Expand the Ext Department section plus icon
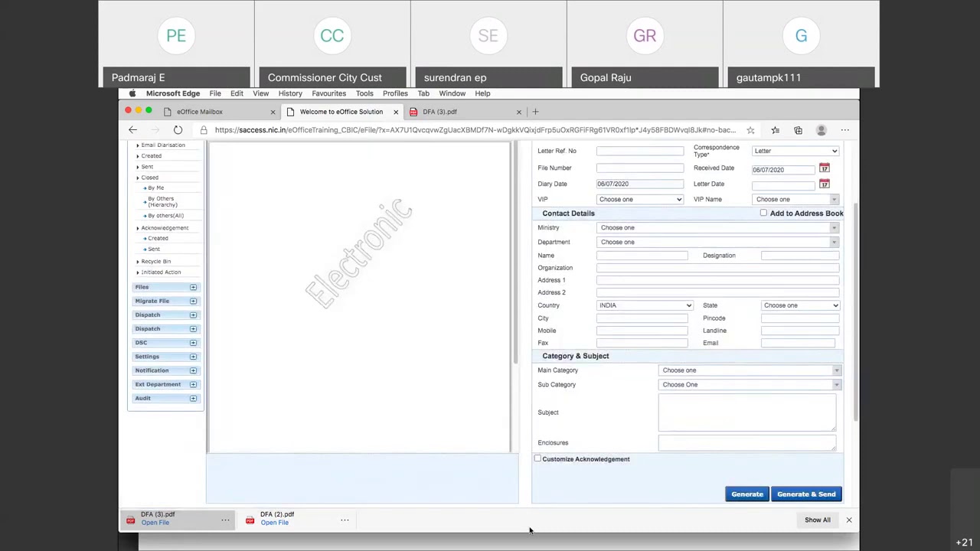 tap(193, 384)
